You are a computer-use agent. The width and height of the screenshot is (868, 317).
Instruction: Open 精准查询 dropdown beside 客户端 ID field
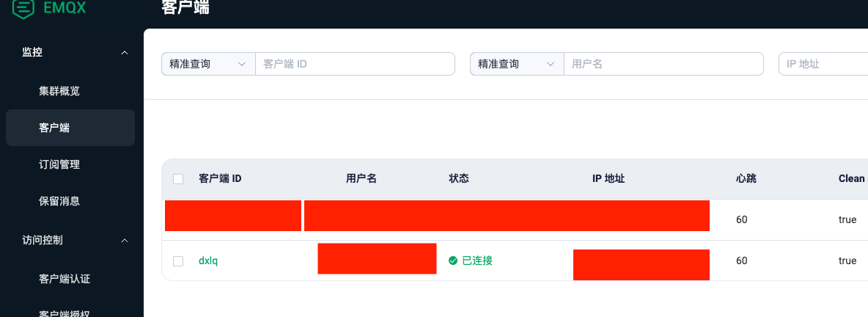208,64
